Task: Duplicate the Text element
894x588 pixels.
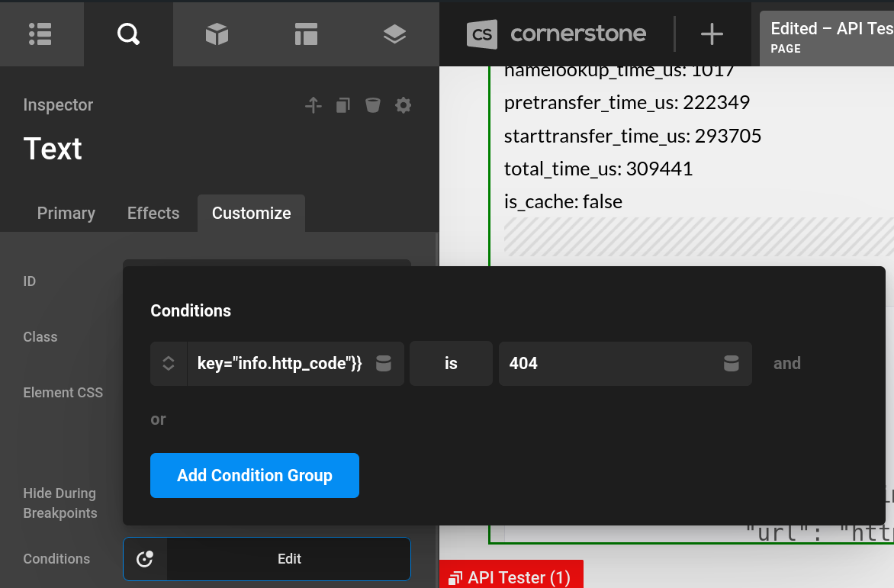Action: (342, 105)
